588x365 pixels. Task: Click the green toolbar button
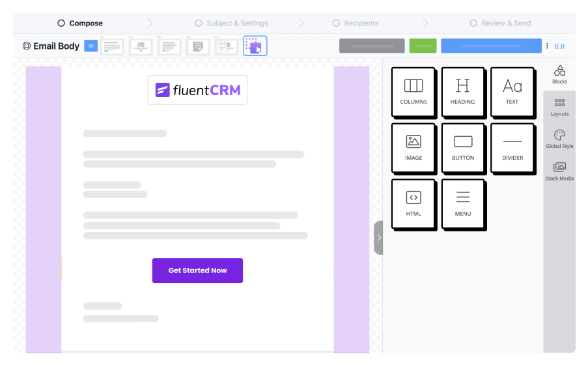(423, 46)
